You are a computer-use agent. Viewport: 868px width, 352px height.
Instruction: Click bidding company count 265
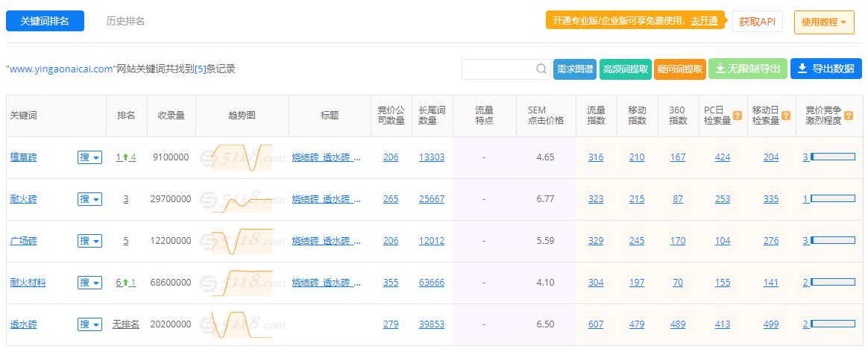click(x=391, y=199)
